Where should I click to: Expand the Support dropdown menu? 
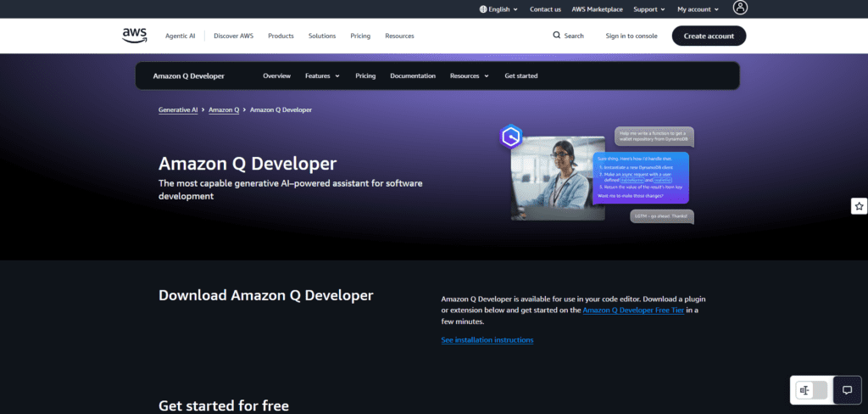[x=649, y=9]
